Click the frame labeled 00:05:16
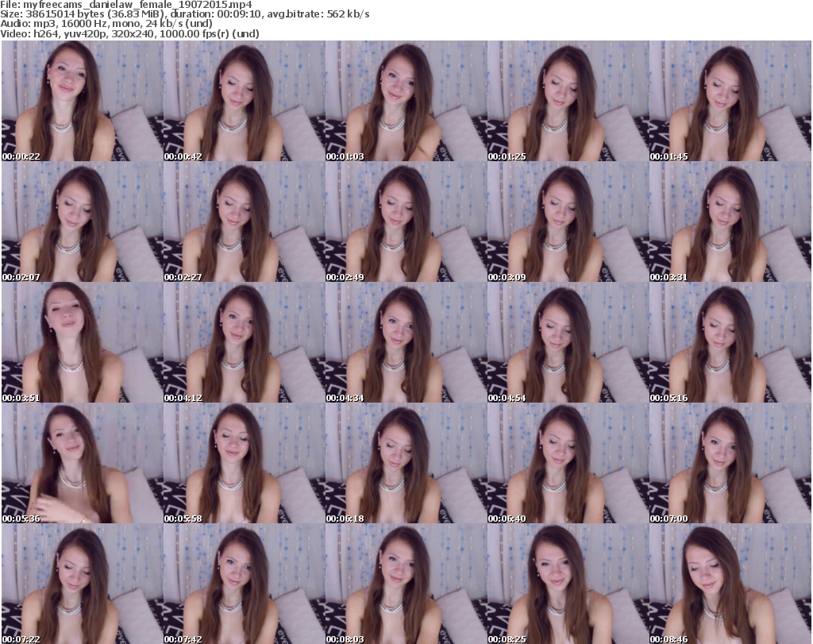Screen dimensions: 813x644 [730, 342]
